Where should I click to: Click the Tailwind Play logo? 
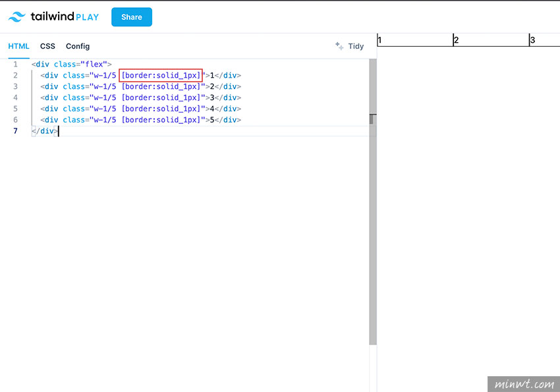[53, 16]
